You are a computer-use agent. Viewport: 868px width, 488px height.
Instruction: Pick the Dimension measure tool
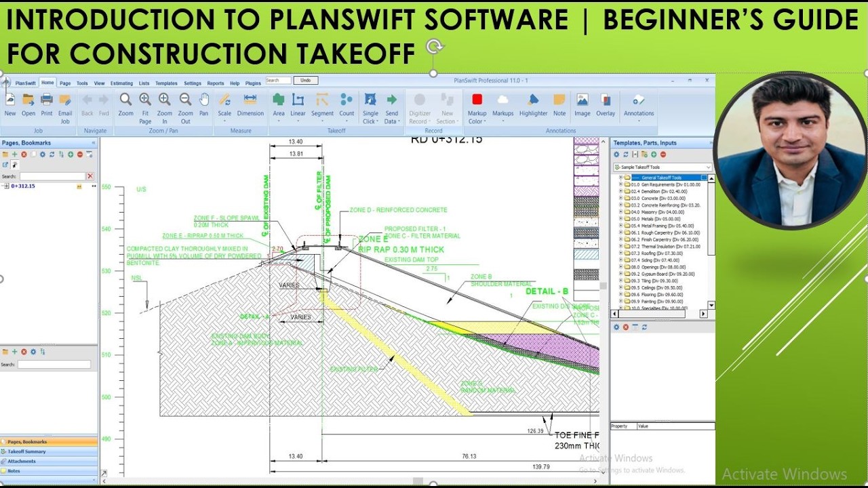coord(250,105)
